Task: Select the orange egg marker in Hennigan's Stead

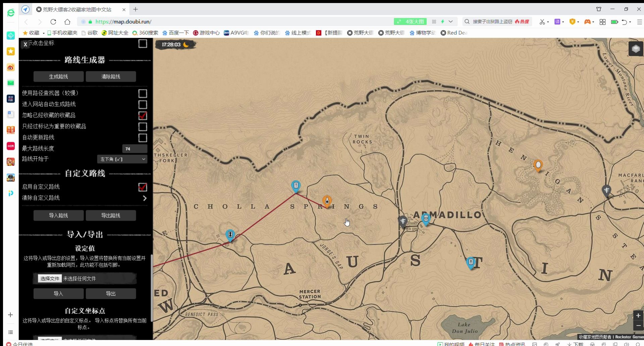Action: tap(538, 166)
